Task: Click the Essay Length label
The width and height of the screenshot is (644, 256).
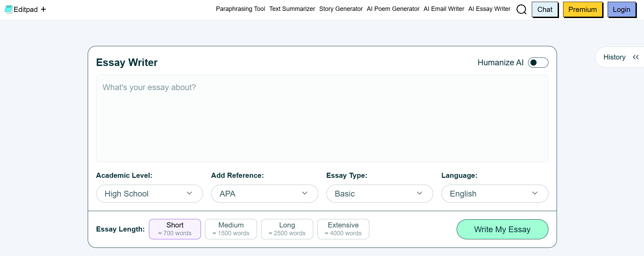Action: (120, 229)
